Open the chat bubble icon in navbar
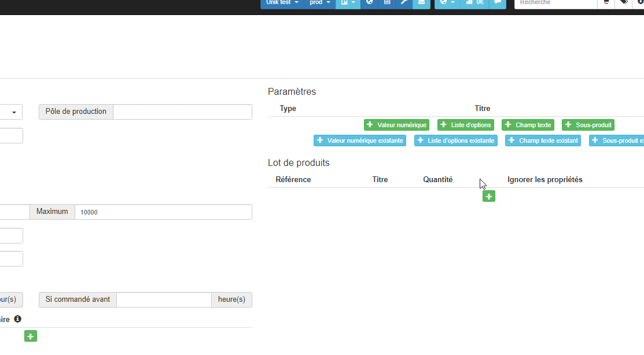644x355 pixels. click(x=497, y=3)
